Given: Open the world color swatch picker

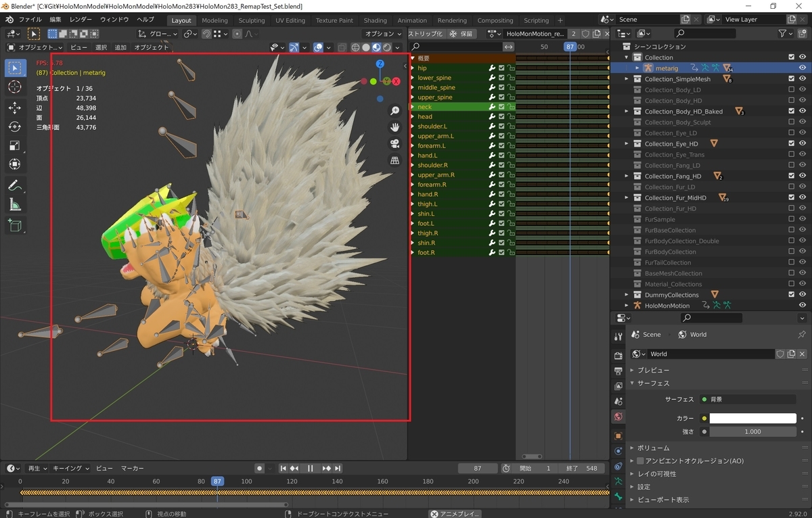Looking at the screenshot, I should click(x=753, y=419).
